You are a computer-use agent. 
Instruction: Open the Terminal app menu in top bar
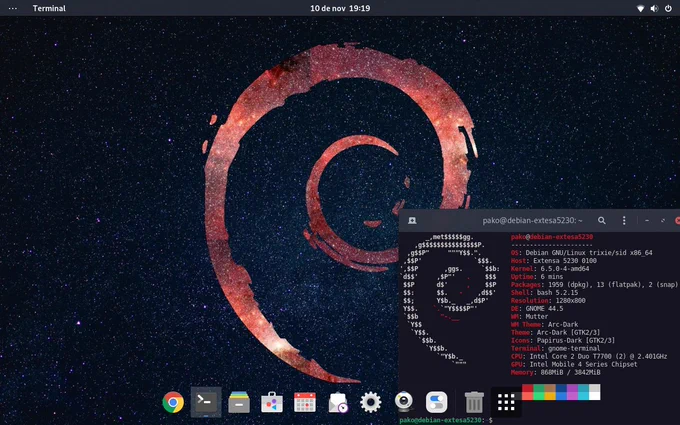pos(49,8)
